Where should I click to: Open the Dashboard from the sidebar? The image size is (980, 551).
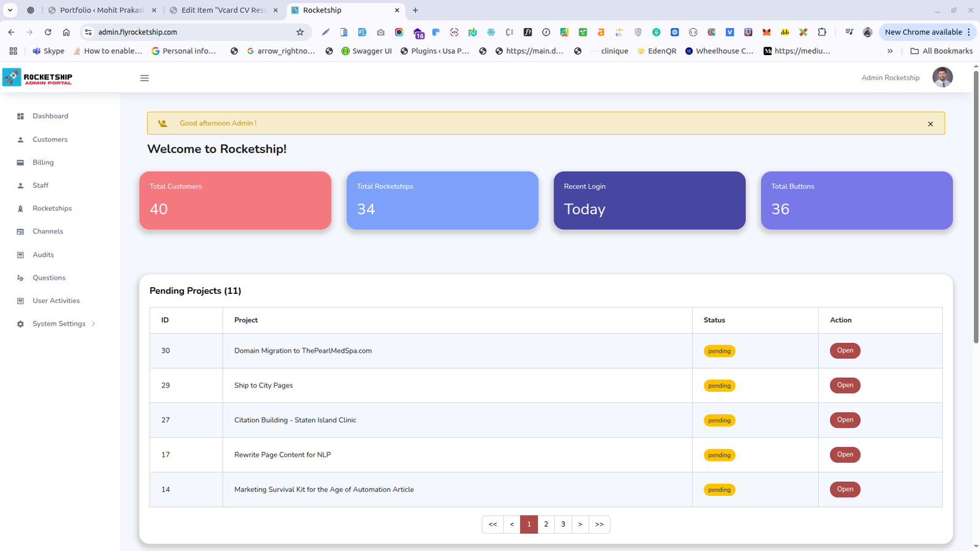click(x=50, y=116)
